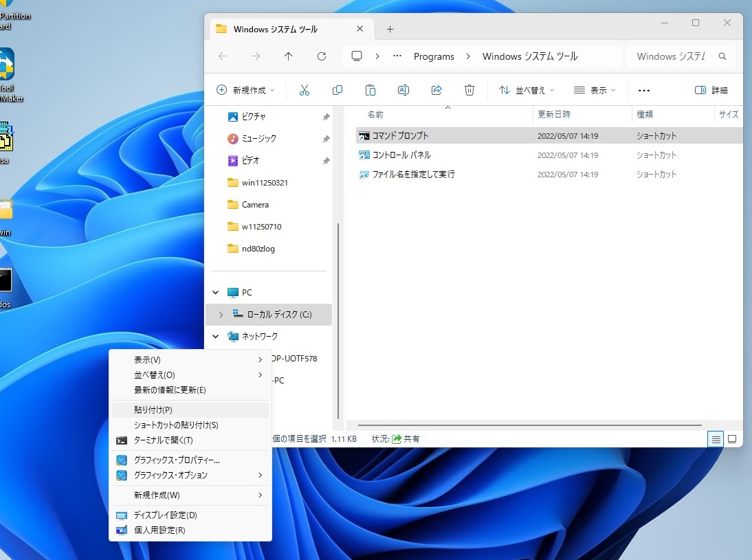Toggle the 詳細 details pane
Viewport: 752px width, 560px height.
[711, 90]
